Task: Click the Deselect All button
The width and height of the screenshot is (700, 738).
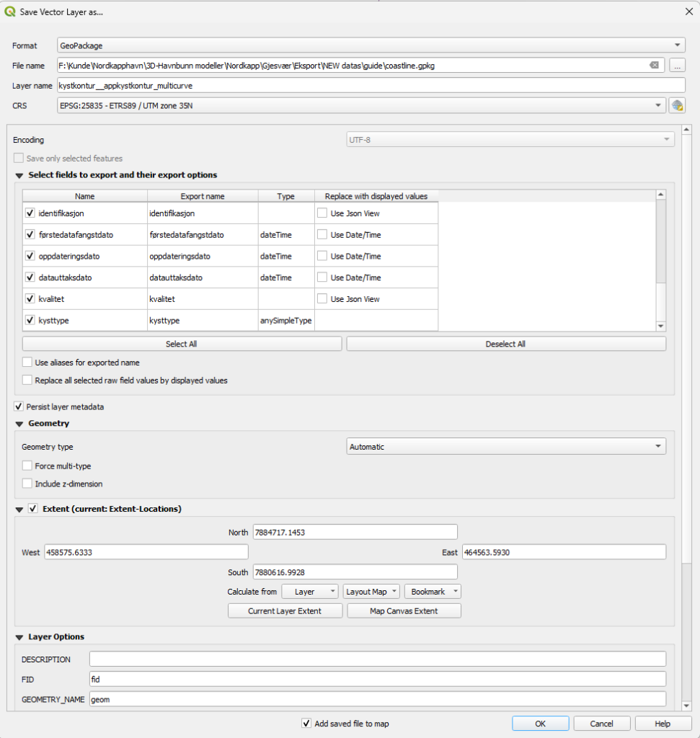Action: tap(505, 344)
